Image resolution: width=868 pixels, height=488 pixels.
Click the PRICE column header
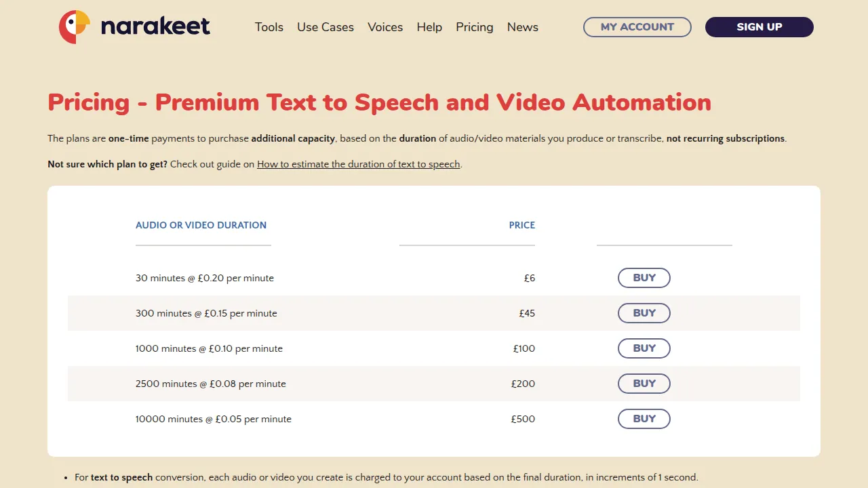522,225
